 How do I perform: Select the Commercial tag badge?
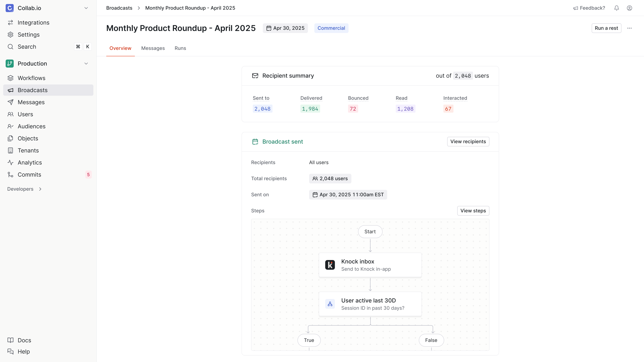click(x=331, y=28)
